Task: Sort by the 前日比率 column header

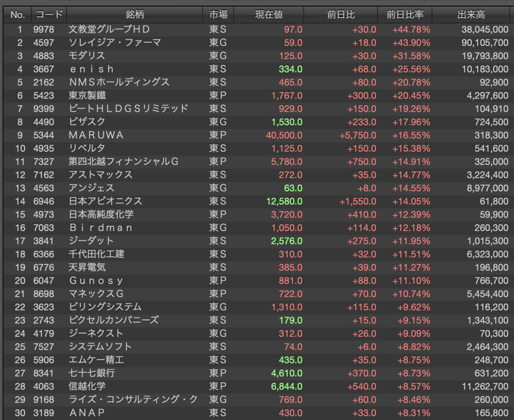Action: (405, 15)
